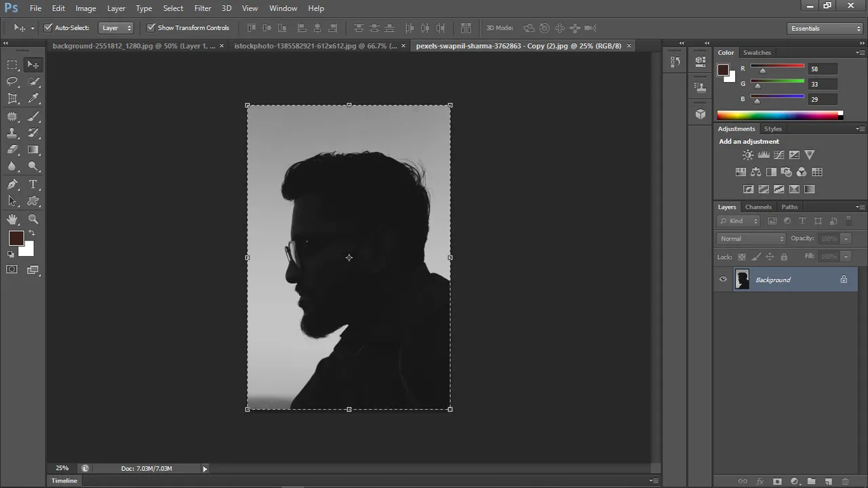Select the Path Selection tool
Screen dimensions: 868x488
(x=12, y=201)
